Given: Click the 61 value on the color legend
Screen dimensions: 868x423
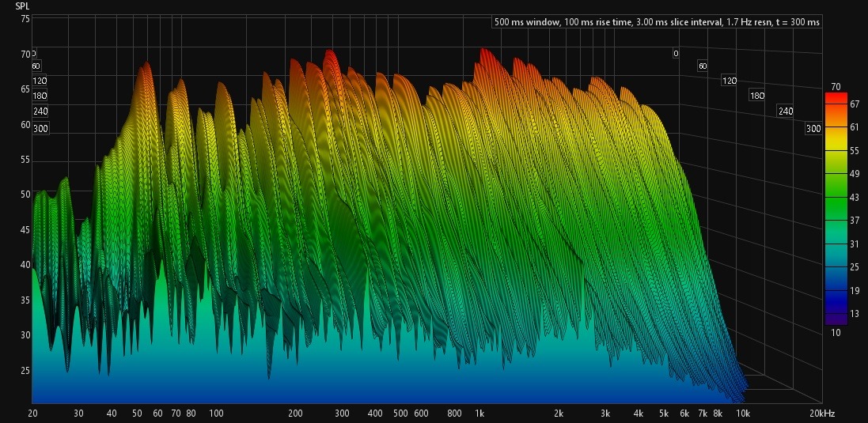Looking at the screenshot, I should (855, 127).
